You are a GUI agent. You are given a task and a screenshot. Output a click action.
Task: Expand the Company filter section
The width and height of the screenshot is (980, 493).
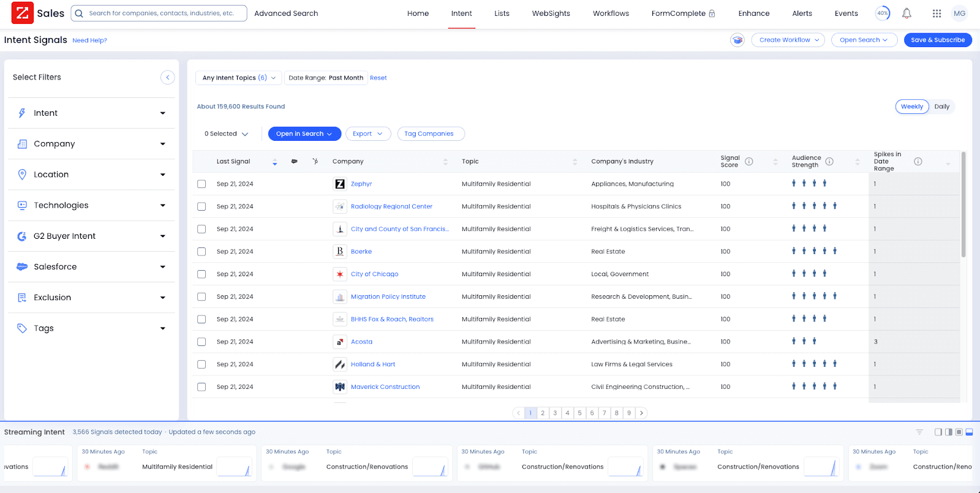[92, 144]
